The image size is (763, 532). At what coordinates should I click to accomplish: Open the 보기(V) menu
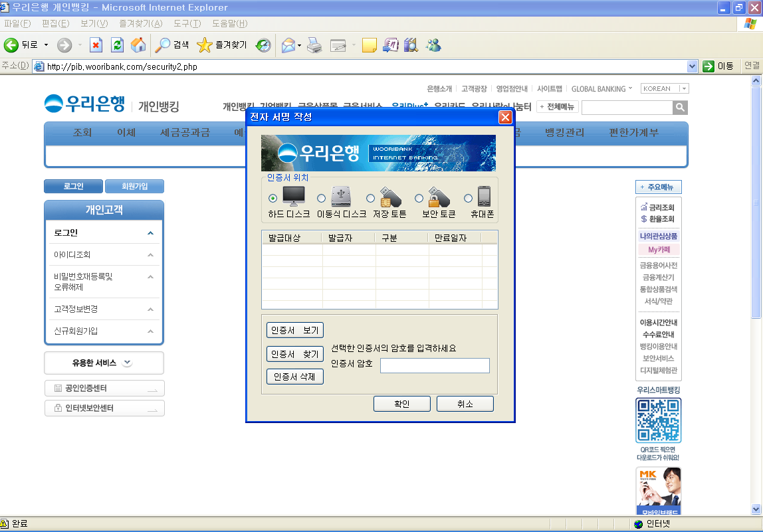pyautogui.click(x=94, y=23)
